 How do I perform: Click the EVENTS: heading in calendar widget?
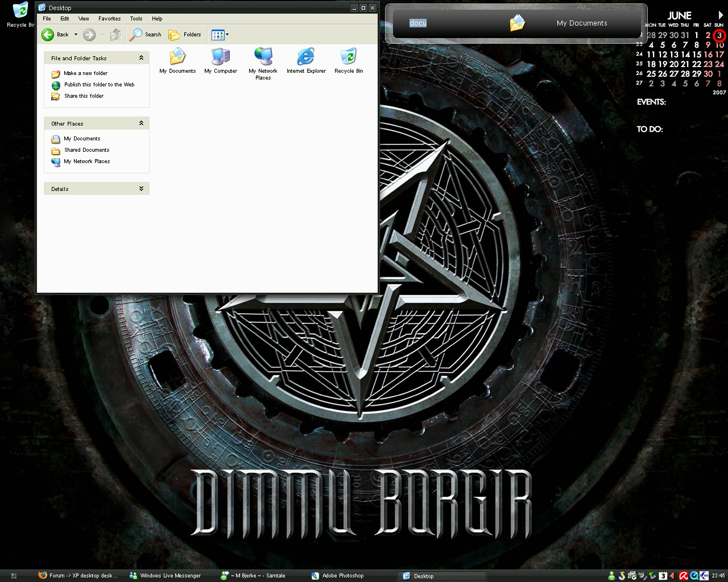(651, 102)
